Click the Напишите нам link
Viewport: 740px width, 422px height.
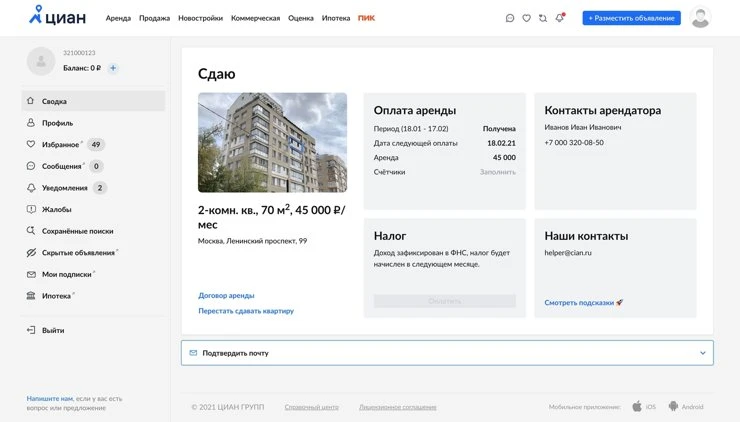[x=50, y=398]
